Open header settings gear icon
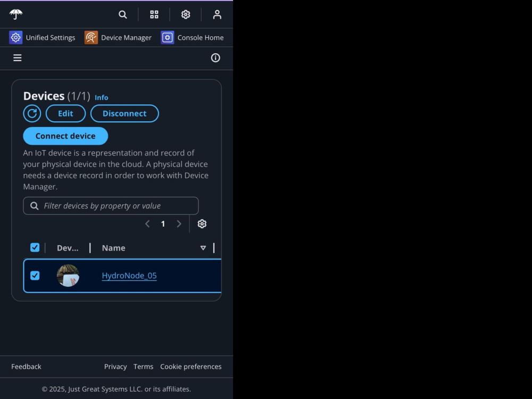Screen dimensions: 532x399 point(186,14)
